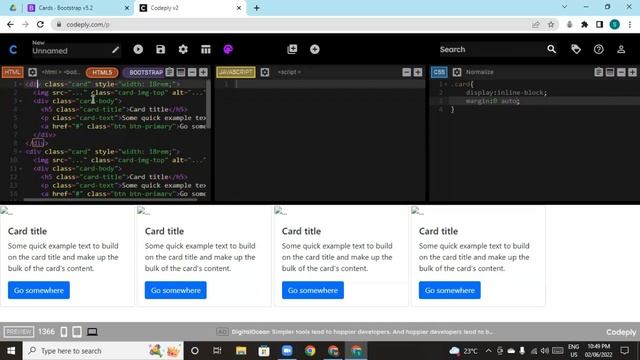Switch preview to tablet size icon
640x360 pixels.
tap(77, 332)
